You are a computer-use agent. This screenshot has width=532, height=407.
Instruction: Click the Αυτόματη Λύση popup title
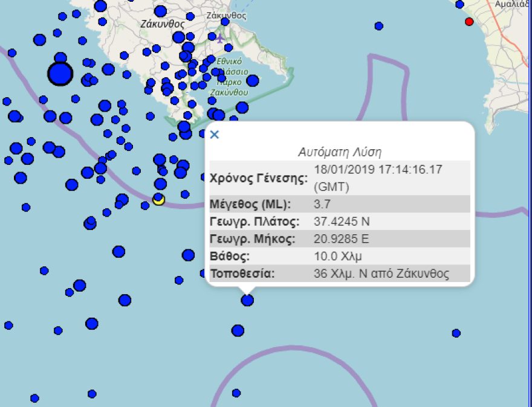[340, 152]
